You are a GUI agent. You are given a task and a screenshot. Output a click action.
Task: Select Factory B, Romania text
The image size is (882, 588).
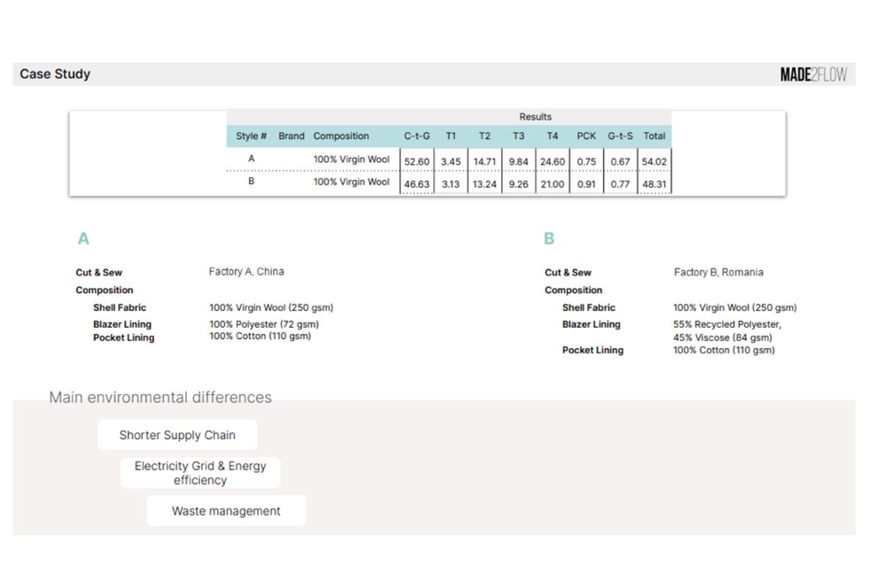718,273
